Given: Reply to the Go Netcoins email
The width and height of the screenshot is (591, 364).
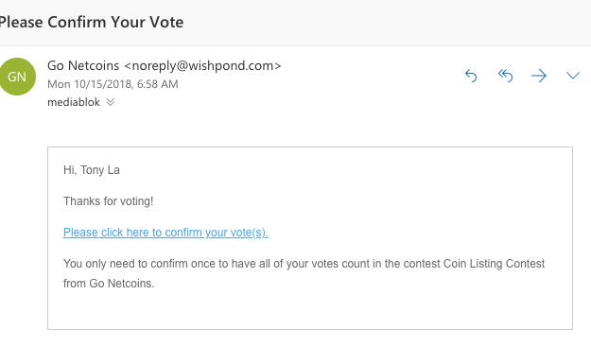Looking at the screenshot, I should [x=471, y=76].
